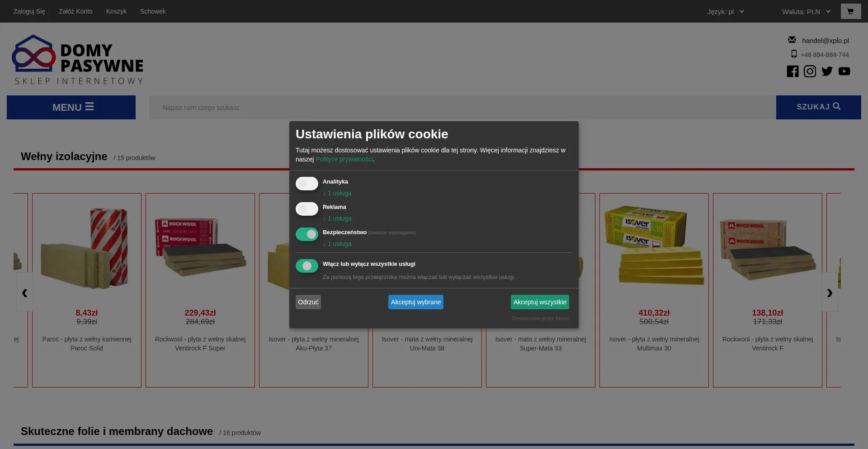The width and height of the screenshot is (868, 449).
Task: Click the email envelope icon
Action: point(792,40)
